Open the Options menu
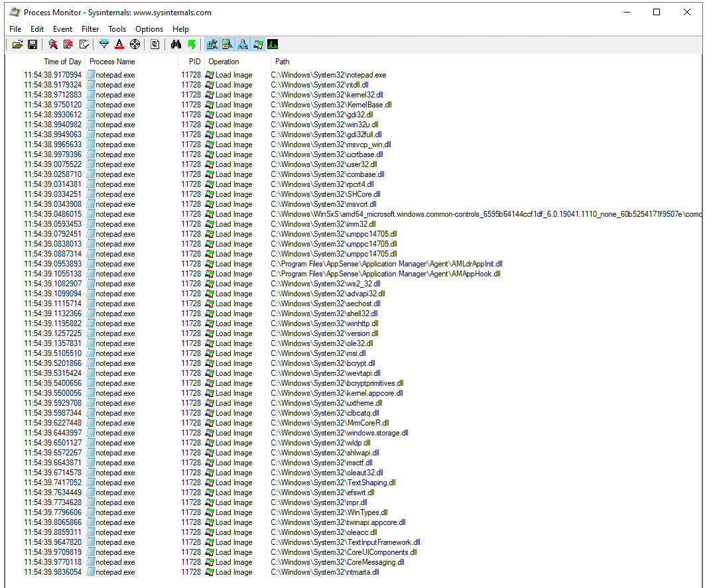 pyautogui.click(x=149, y=29)
